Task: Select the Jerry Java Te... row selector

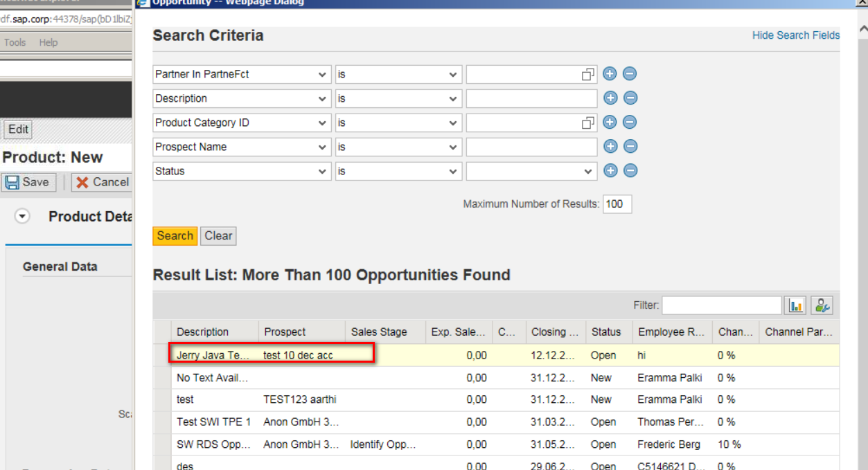Action: pyautogui.click(x=162, y=355)
